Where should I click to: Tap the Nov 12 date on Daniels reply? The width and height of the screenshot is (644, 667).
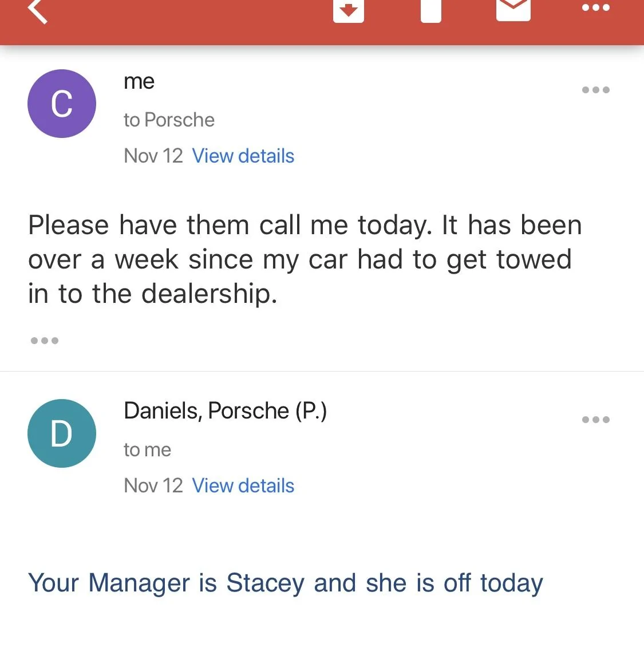(153, 486)
